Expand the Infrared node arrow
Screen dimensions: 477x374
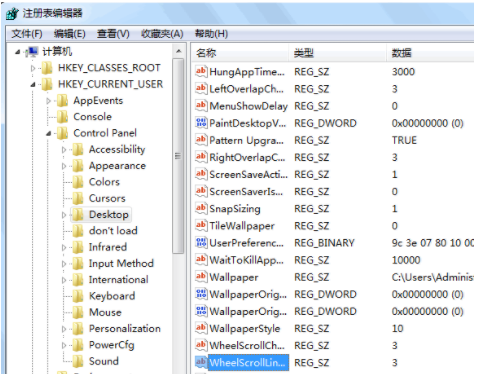(64, 247)
